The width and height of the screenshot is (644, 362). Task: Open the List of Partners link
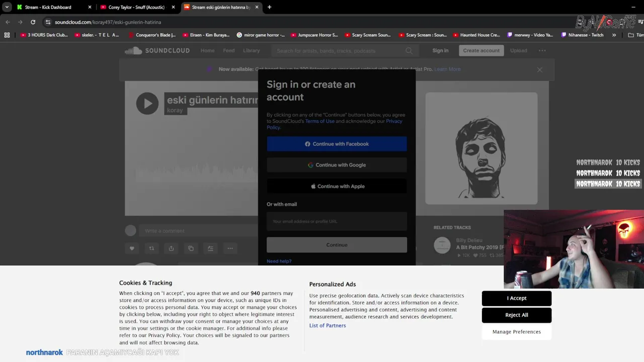(x=328, y=326)
